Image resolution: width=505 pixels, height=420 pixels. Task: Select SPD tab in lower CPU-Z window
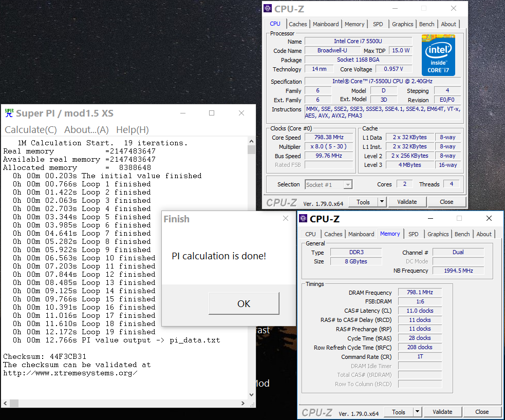413,234
